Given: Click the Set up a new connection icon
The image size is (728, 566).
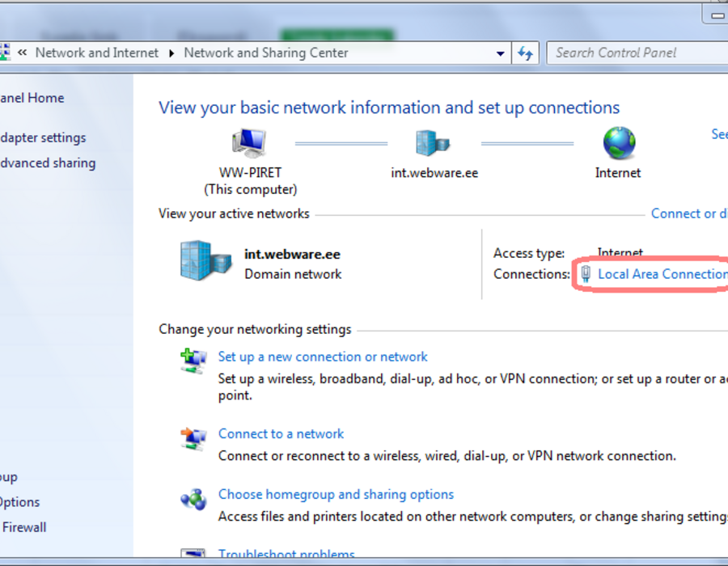Looking at the screenshot, I should click(193, 361).
